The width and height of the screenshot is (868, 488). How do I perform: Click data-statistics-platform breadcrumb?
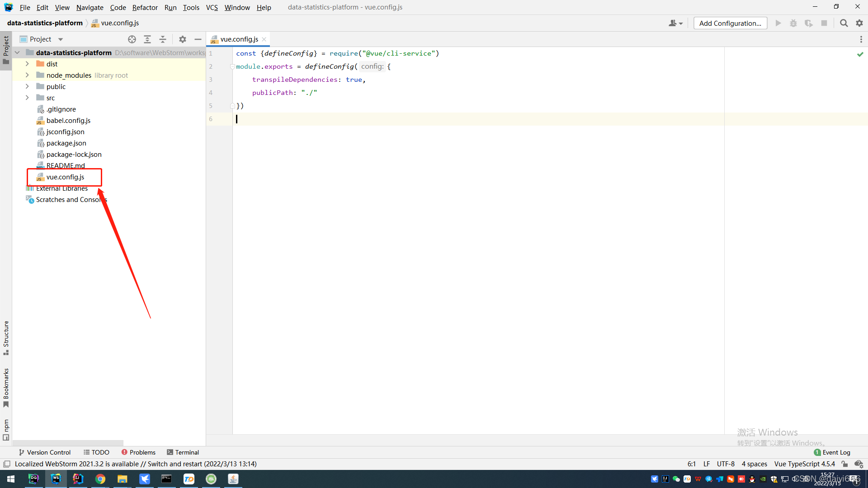tap(45, 23)
